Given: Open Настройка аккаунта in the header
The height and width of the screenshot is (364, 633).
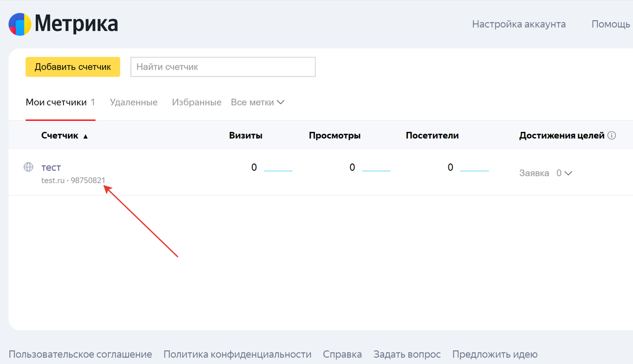Looking at the screenshot, I should click(x=519, y=24).
